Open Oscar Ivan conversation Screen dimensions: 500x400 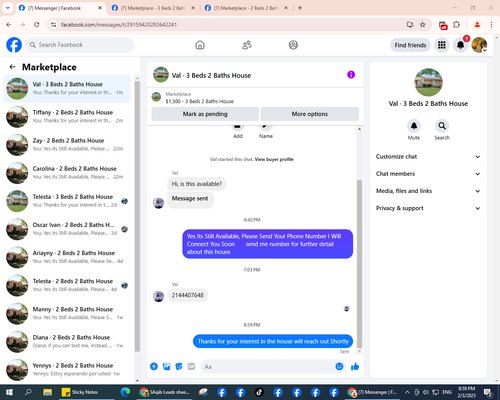point(67,229)
